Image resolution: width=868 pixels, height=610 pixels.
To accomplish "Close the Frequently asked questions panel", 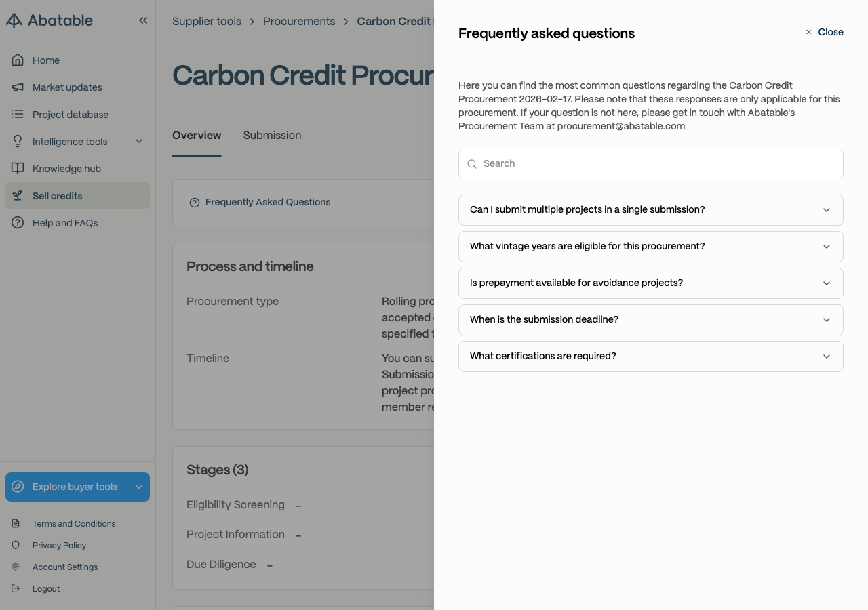I will pos(824,32).
